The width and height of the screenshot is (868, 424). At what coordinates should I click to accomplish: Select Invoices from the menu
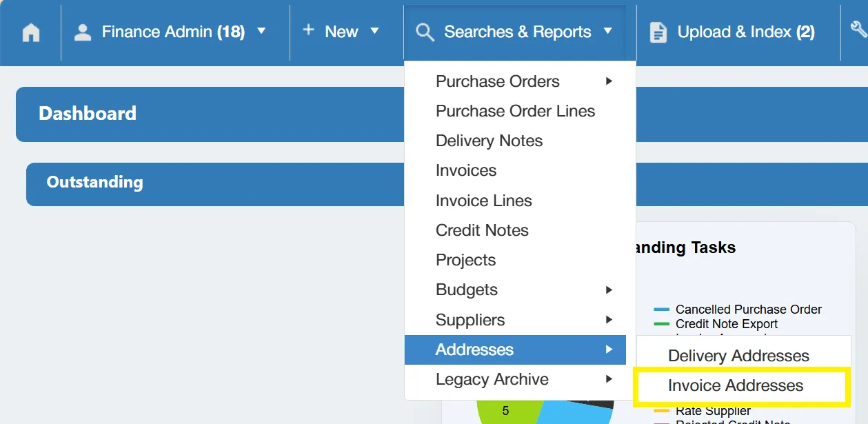pyautogui.click(x=515, y=170)
